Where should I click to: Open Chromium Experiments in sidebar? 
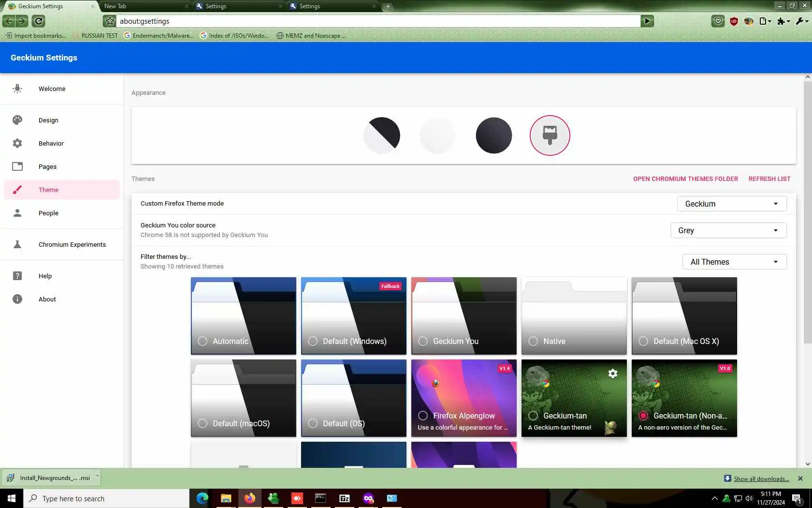click(x=62, y=244)
